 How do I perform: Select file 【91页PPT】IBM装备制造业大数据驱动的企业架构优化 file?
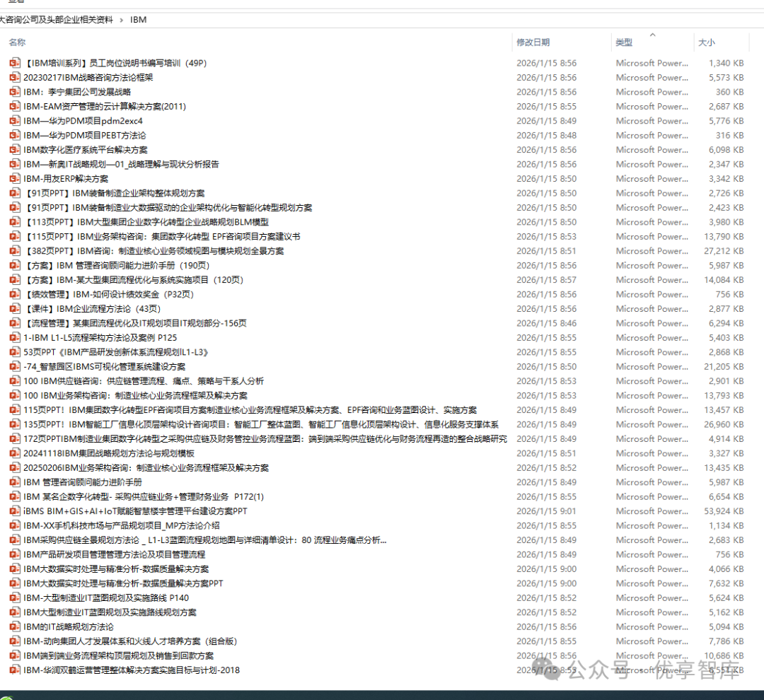169,207
